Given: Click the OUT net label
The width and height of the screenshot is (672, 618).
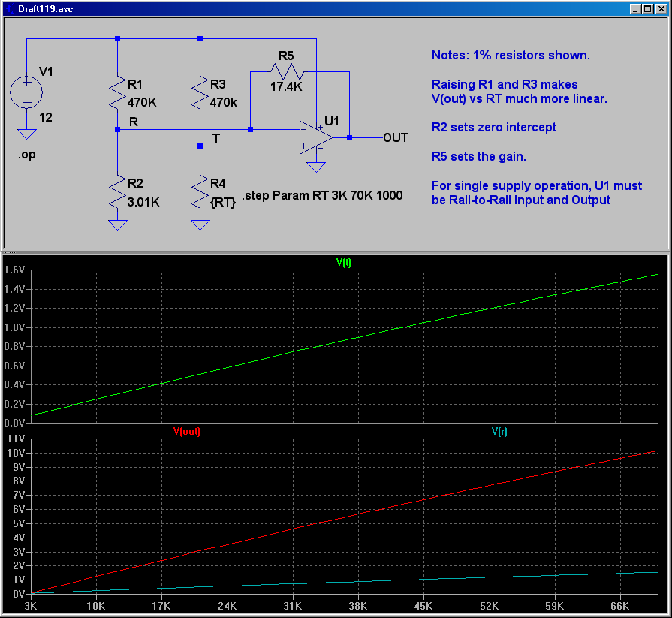Looking at the screenshot, I should (396, 137).
